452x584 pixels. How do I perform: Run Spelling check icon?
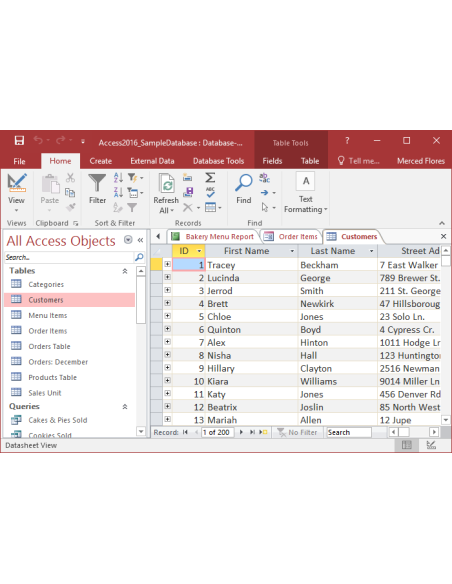(210, 192)
